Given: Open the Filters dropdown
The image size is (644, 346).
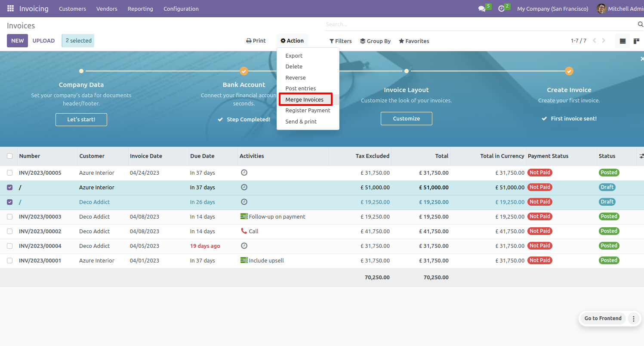Looking at the screenshot, I should tap(341, 41).
